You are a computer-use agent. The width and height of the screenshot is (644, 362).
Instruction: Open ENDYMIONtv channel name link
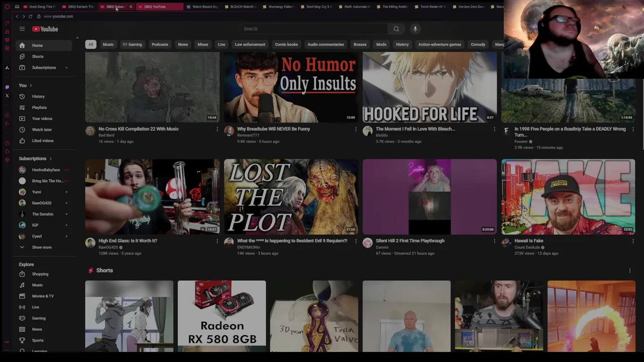[249, 247]
